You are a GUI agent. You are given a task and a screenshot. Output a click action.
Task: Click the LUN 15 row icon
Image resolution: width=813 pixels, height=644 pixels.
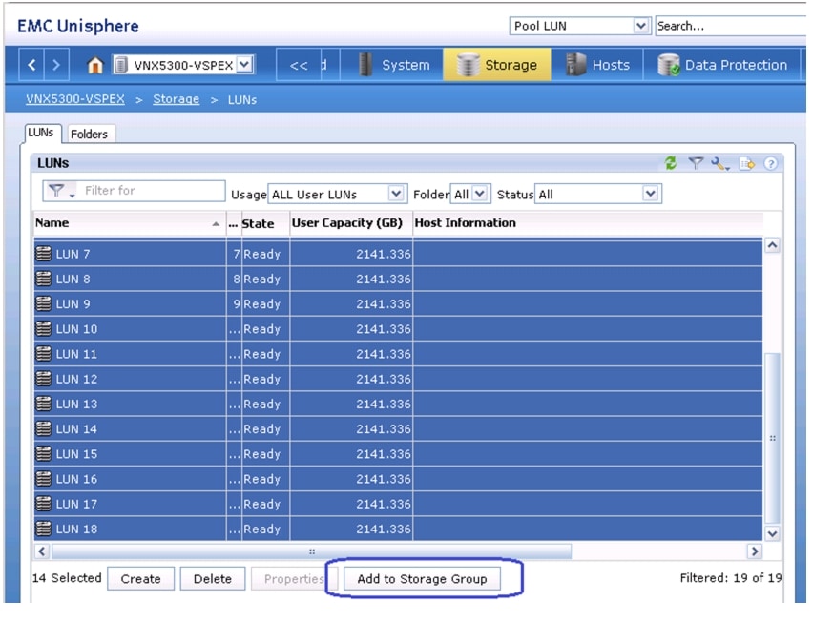[x=44, y=454]
